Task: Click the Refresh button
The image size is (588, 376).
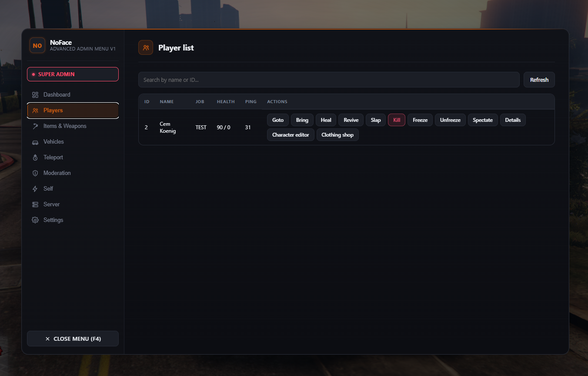Action: click(x=539, y=80)
